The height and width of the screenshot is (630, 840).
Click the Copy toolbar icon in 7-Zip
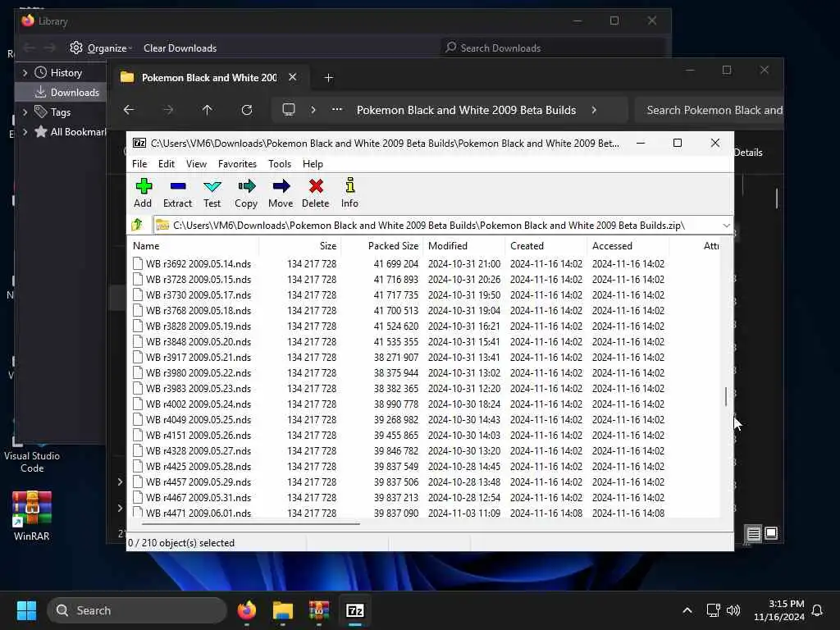[x=246, y=193]
